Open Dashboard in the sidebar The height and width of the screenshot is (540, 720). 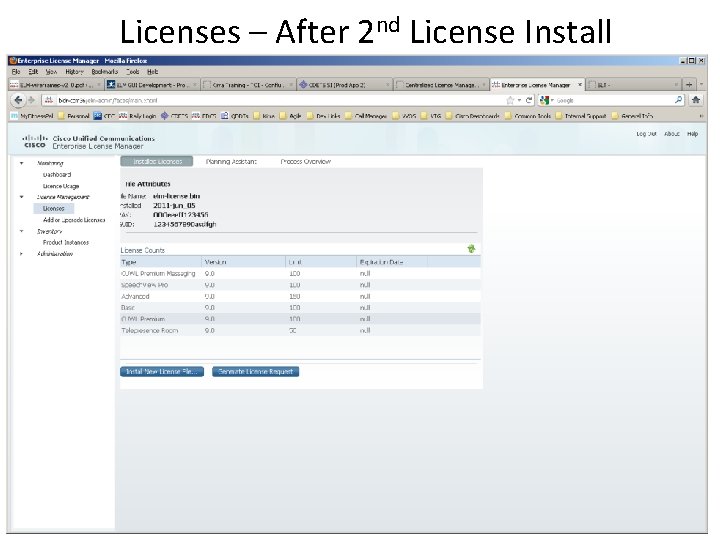point(57,174)
